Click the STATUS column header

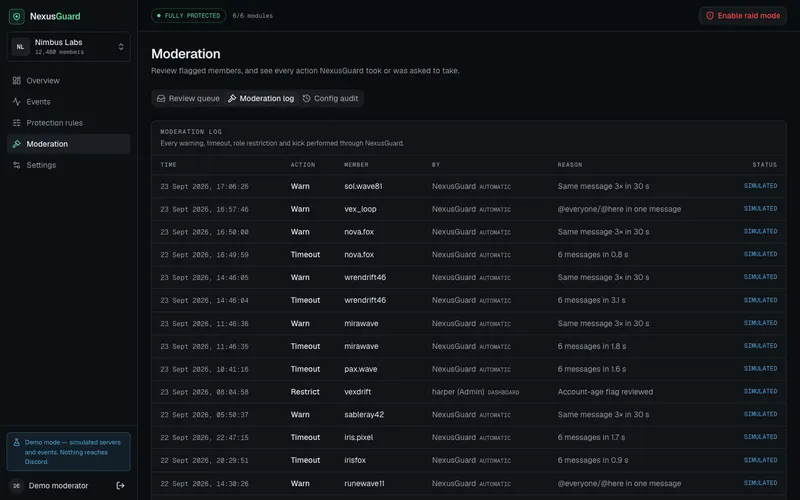(x=764, y=165)
